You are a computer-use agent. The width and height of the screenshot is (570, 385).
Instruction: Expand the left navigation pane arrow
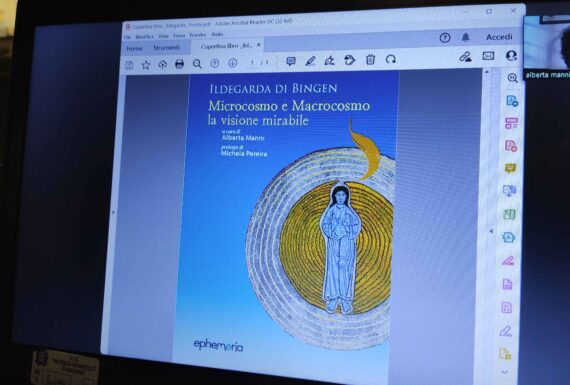pos(113,212)
